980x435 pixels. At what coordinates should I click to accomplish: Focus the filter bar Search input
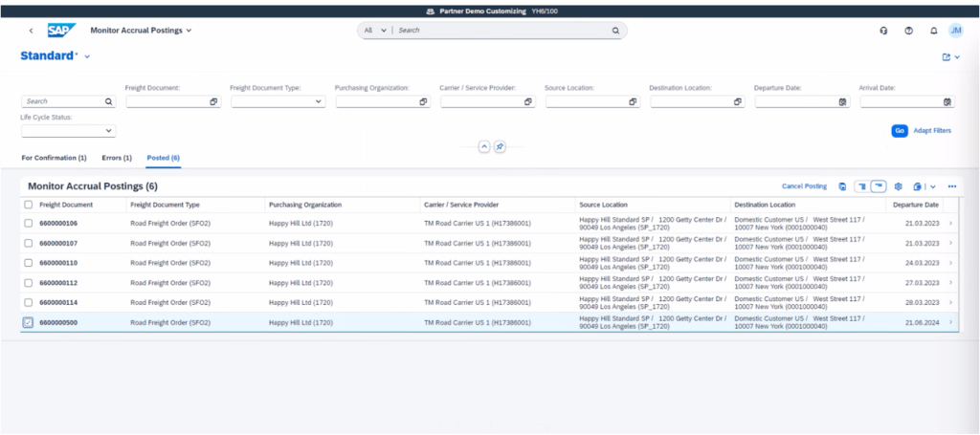(62, 101)
